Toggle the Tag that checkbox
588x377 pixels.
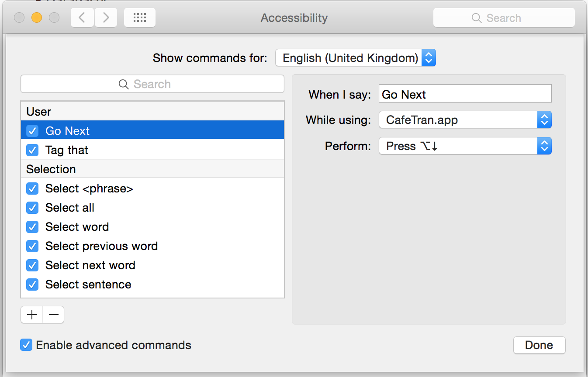32,150
